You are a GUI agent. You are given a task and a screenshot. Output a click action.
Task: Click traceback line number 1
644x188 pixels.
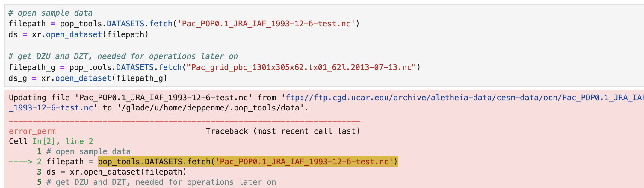[39, 151]
